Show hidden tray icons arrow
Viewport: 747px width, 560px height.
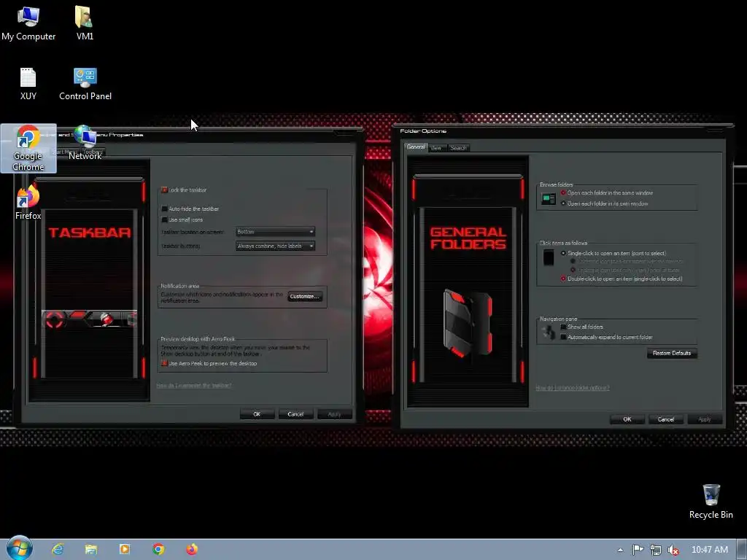point(620,550)
